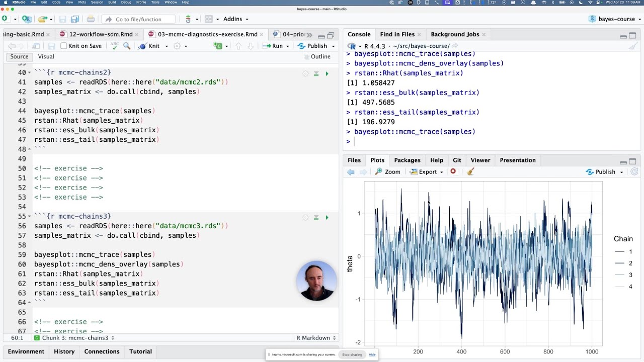The width and height of the screenshot is (644, 362).
Task: Open the plot Export dropdown
Action: click(x=427, y=172)
